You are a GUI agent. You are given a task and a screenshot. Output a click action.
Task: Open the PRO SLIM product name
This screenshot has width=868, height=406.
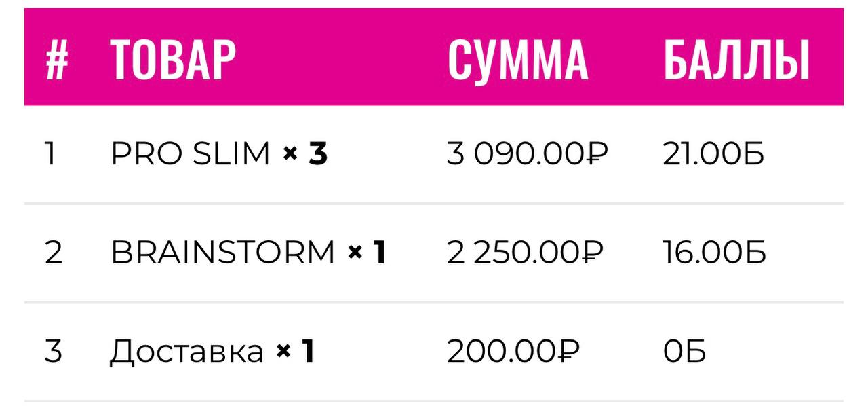point(191,155)
